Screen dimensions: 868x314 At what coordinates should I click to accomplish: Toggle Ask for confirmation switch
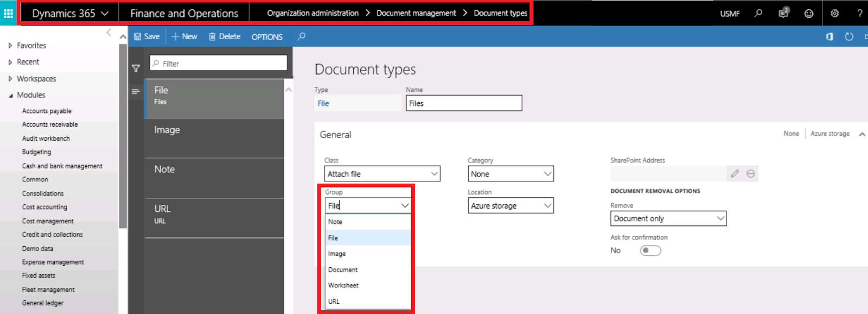(x=650, y=250)
